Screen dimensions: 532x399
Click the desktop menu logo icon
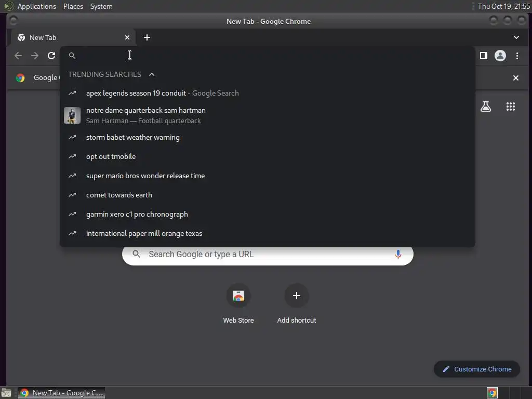click(9, 6)
